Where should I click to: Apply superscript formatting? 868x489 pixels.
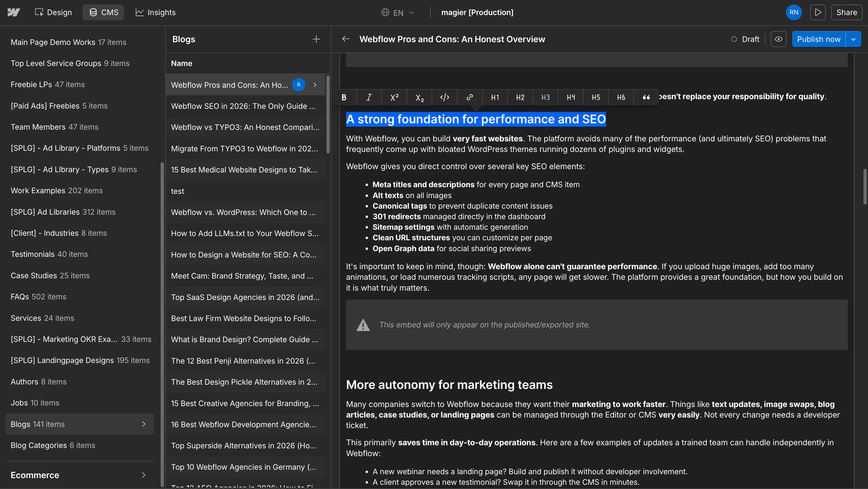pyautogui.click(x=394, y=97)
